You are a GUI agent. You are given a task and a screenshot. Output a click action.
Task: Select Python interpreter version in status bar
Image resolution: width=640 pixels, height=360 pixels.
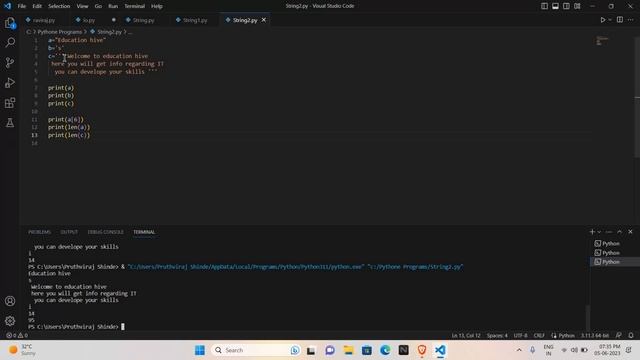point(595,336)
